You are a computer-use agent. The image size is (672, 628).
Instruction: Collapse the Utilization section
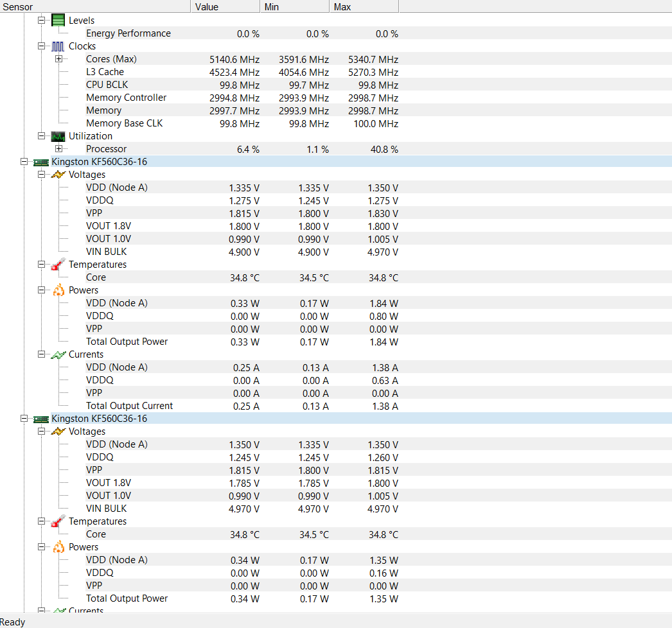pos(41,135)
